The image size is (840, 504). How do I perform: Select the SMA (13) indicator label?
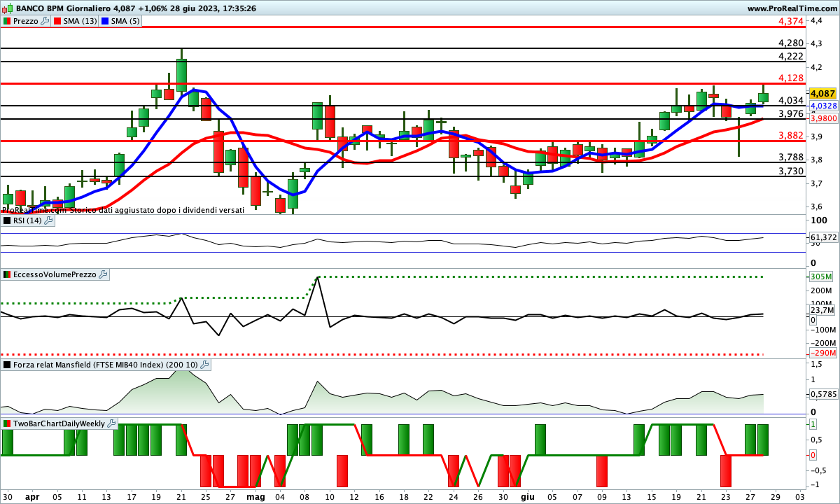[x=80, y=21]
